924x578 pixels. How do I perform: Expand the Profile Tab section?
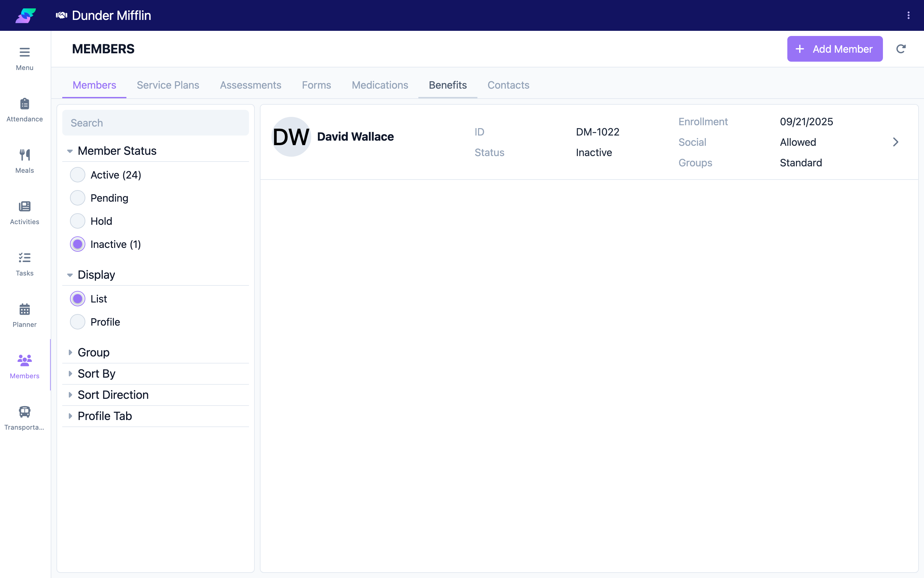(x=155, y=416)
